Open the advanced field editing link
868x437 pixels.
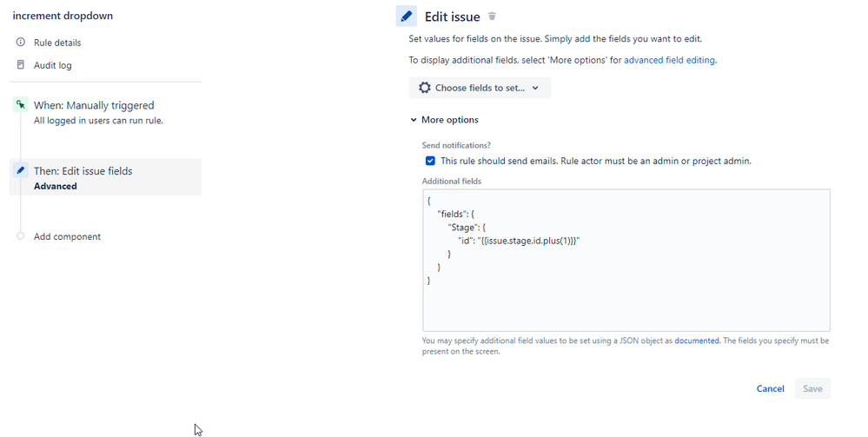click(669, 60)
